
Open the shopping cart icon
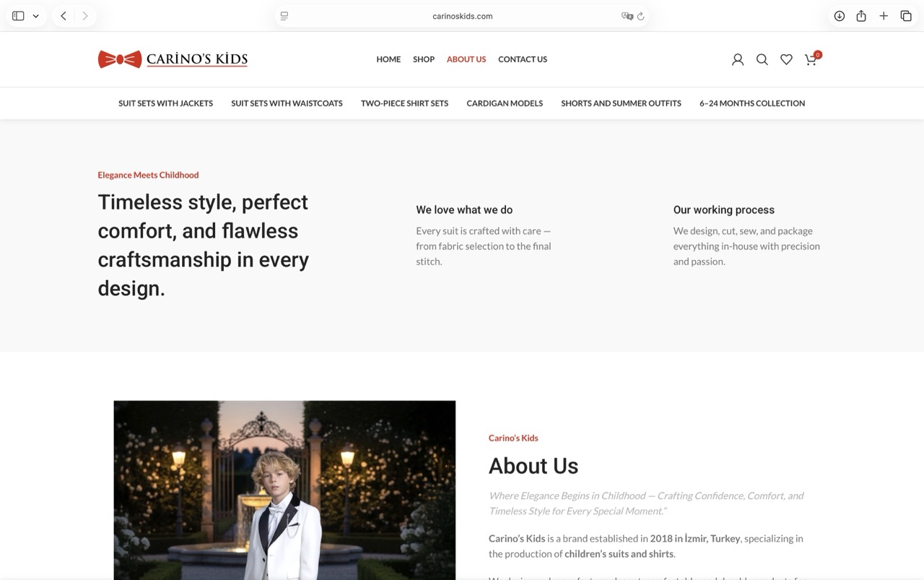[x=811, y=60]
